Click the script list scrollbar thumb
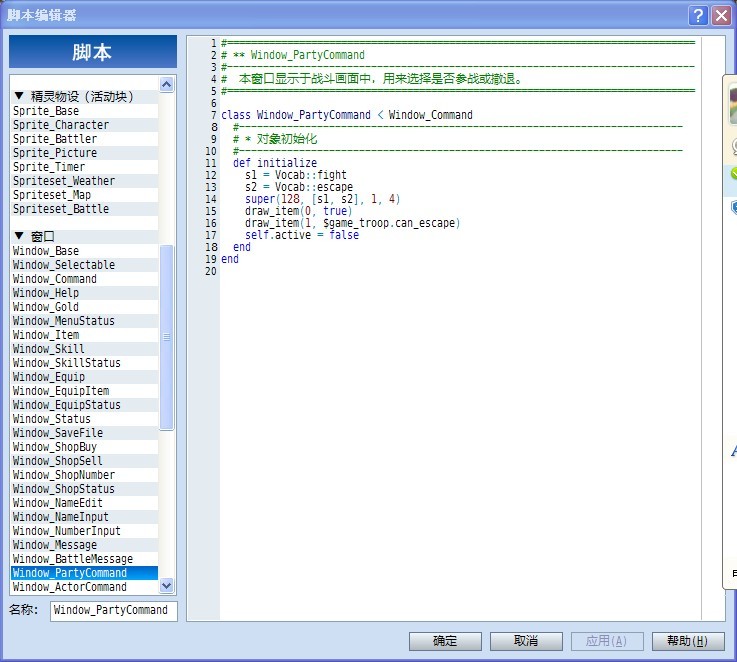737x662 pixels. [166, 337]
